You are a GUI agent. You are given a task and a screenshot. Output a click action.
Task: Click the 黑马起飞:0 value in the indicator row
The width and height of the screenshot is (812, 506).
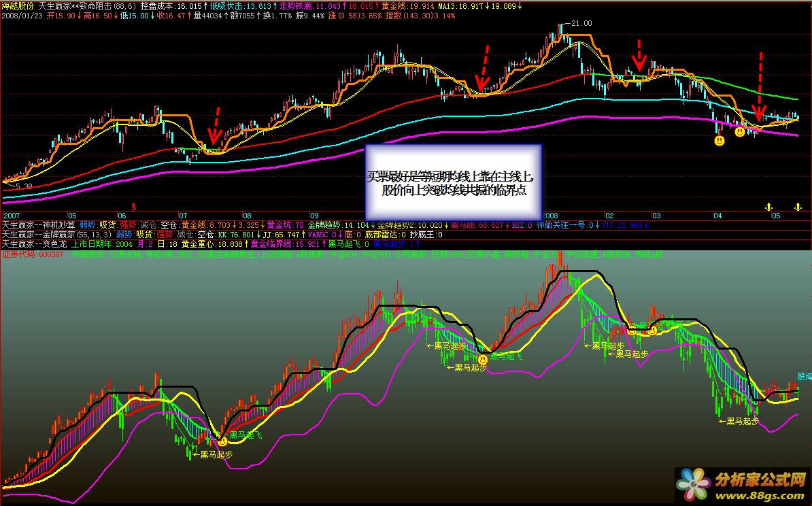coord(349,244)
